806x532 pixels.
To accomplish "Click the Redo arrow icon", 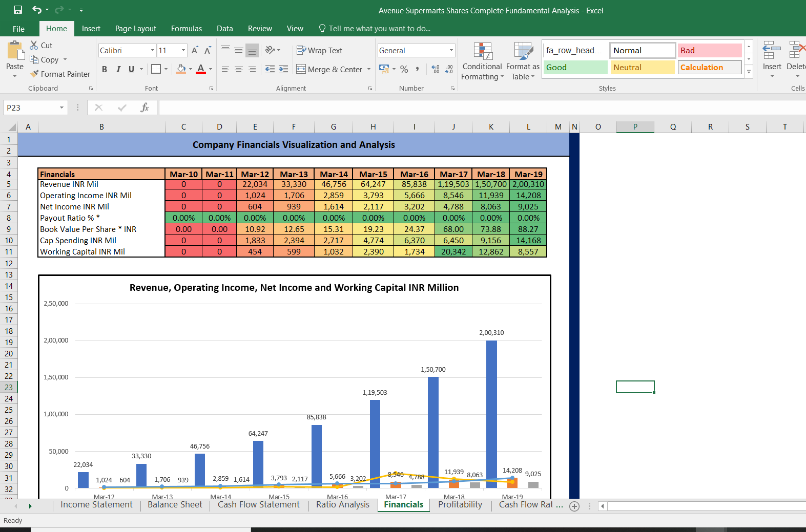I will pyautogui.click(x=59, y=10).
